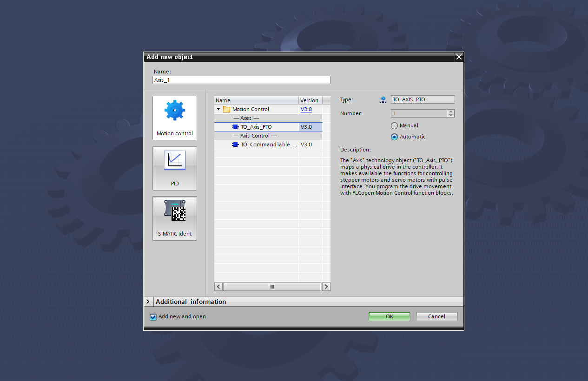The width and height of the screenshot is (588, 381).
Task: Click the Cancel button
Action: pyautogui.click(x=436, y=316)
